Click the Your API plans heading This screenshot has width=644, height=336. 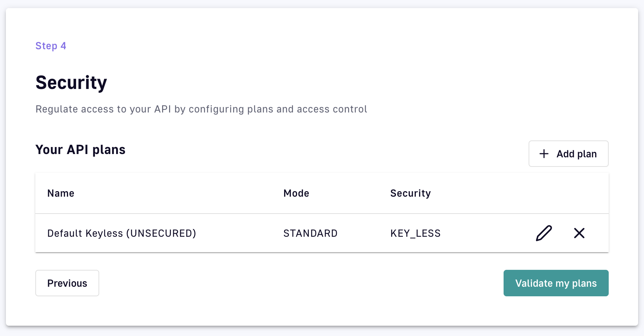80,150
